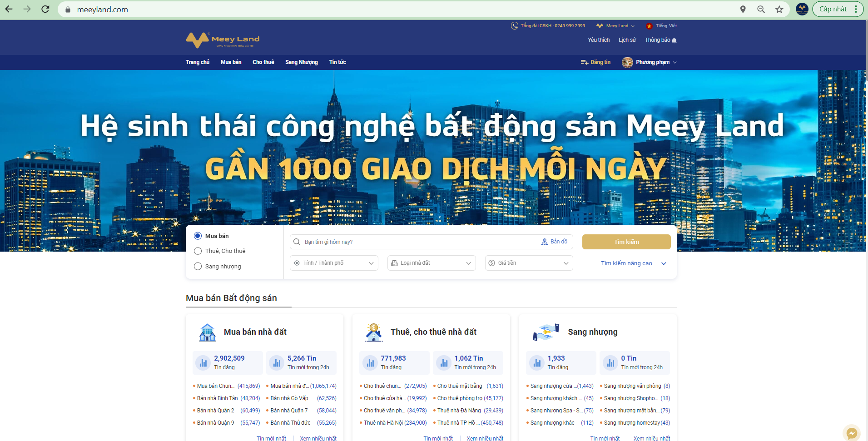Viewport: 868px width, 441px height.
Task: Click the 771,983 Tin đăng stat
Action: (x=394, y=363)
